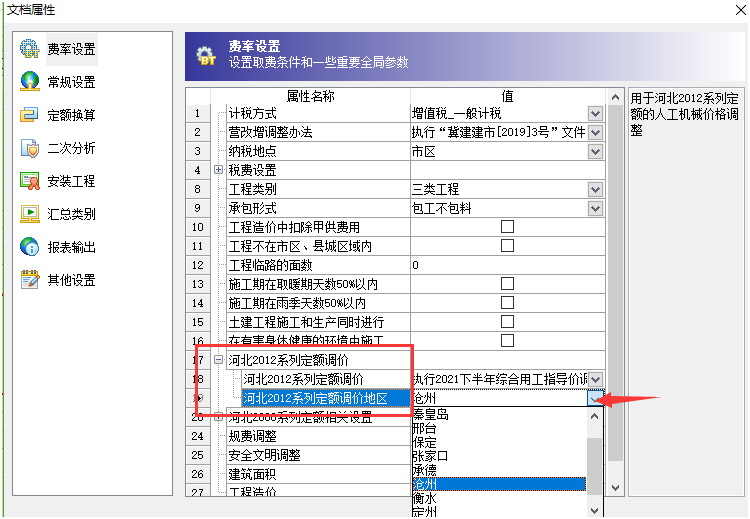Open the 常规设置 icon in sidebar
This screenshot has height=519, width=750.
pyautogui.click(x=29, y=82)
